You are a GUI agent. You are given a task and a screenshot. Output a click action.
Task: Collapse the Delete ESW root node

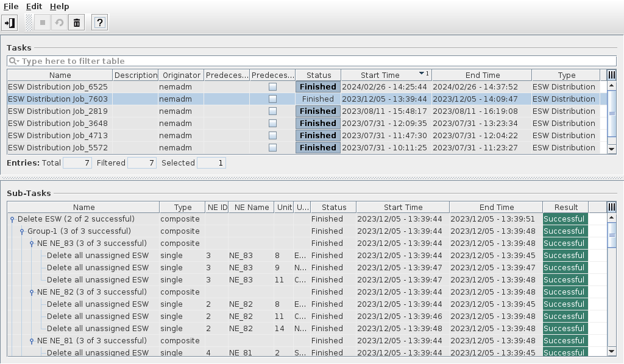12,219
